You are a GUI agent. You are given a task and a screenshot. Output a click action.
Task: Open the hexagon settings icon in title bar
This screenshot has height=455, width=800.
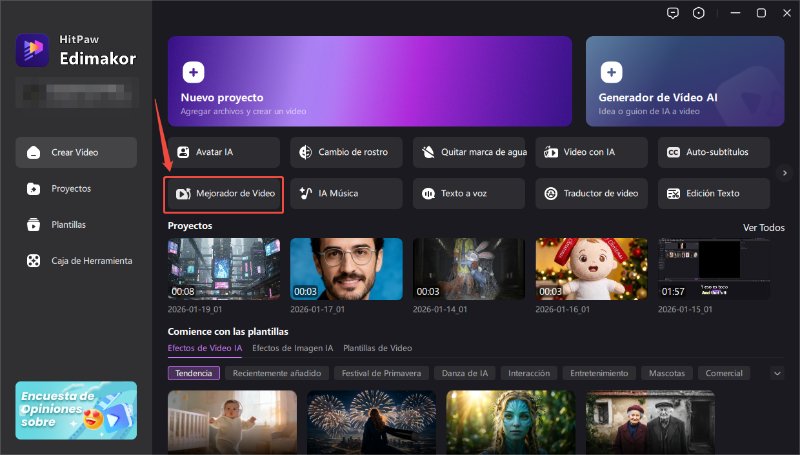click(698, 13)
